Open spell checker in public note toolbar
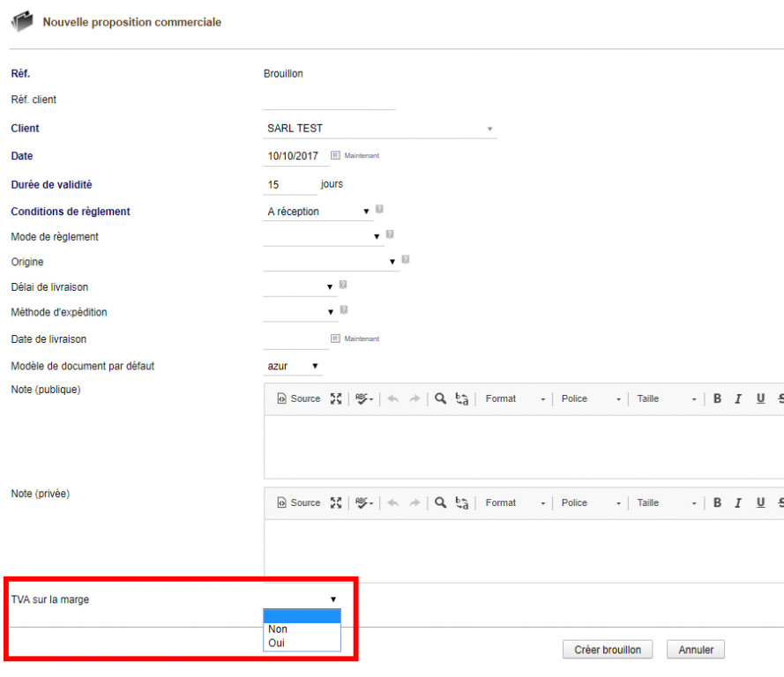 coord(364,398)
